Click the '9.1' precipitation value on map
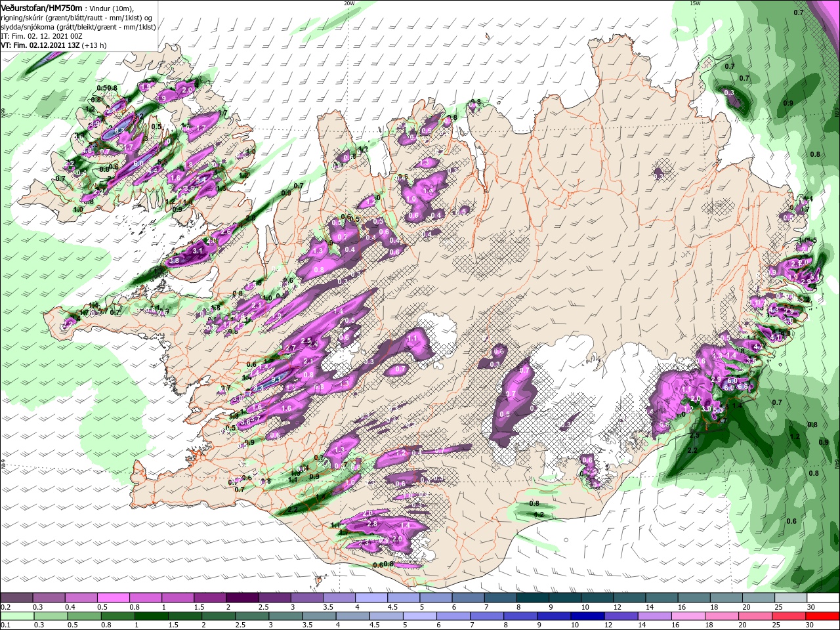This screenshot has height=630, width=840. [x=276, y=379]
